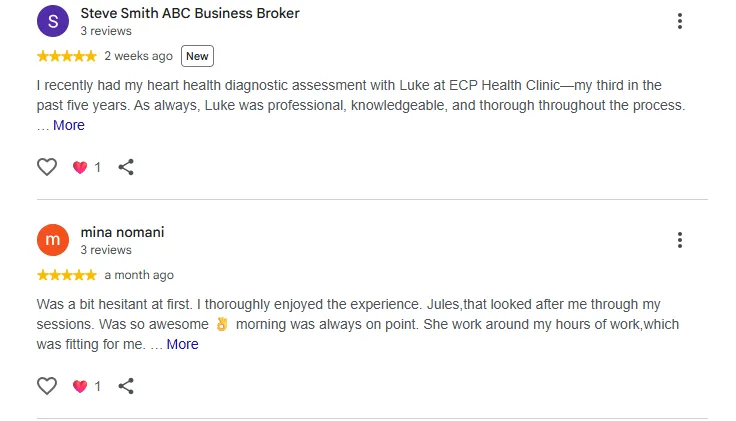Click '3 reviews' under mina nomani's name
The image size is (736, 421).
click(x=106, y=250)
